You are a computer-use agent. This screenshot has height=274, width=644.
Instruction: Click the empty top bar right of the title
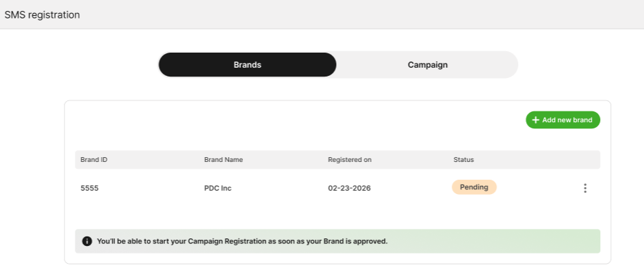coord(356,14)
